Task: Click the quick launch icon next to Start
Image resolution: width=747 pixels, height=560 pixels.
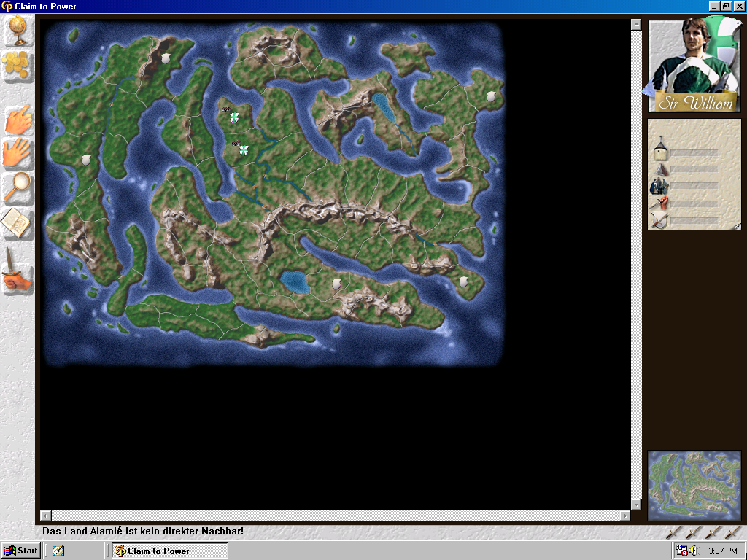Action: click(58, 551)
